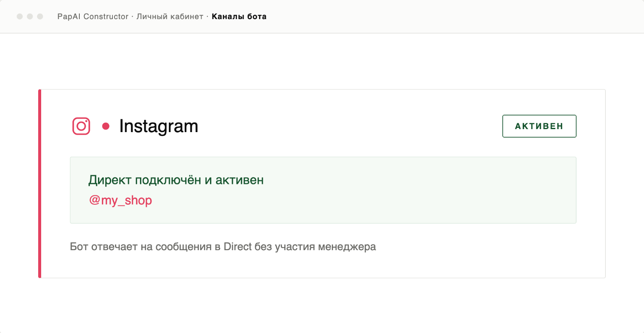Click 'PapAI Constructor' in the title bar
The height and width of the screenshot is (333, 644).
point(93,17)
